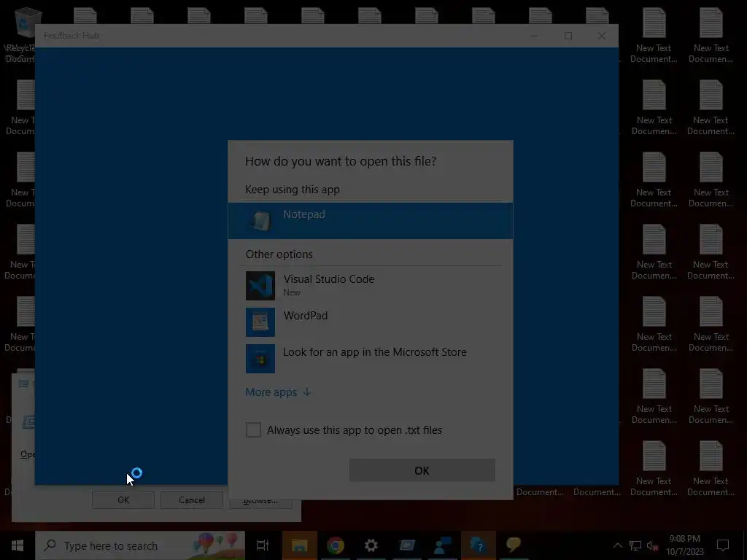Viewport: 747px width, 560px height.
Task: Check 'Always use this app to open .txt files'
Action: point(253,429)
